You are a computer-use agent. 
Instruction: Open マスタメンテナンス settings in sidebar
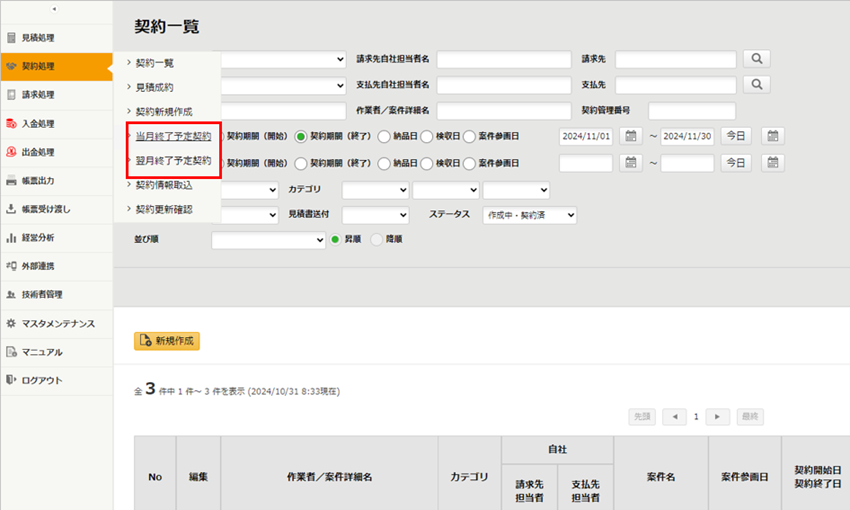pyautogui.click(x=58, y=324)
